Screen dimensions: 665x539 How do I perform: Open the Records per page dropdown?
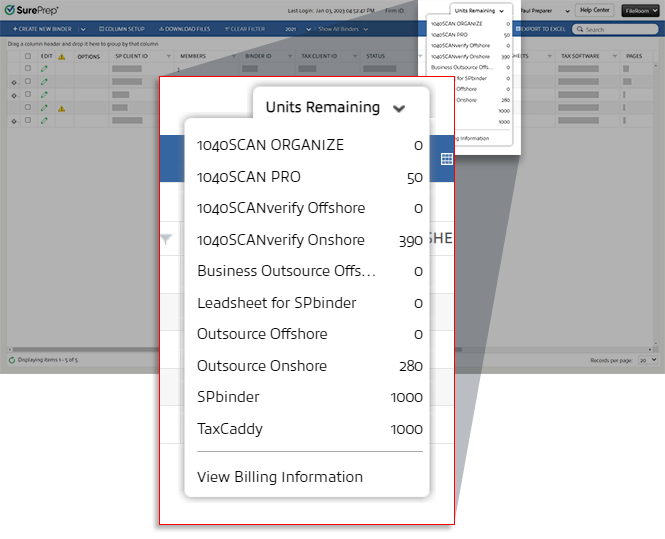(x=648, y=360)
